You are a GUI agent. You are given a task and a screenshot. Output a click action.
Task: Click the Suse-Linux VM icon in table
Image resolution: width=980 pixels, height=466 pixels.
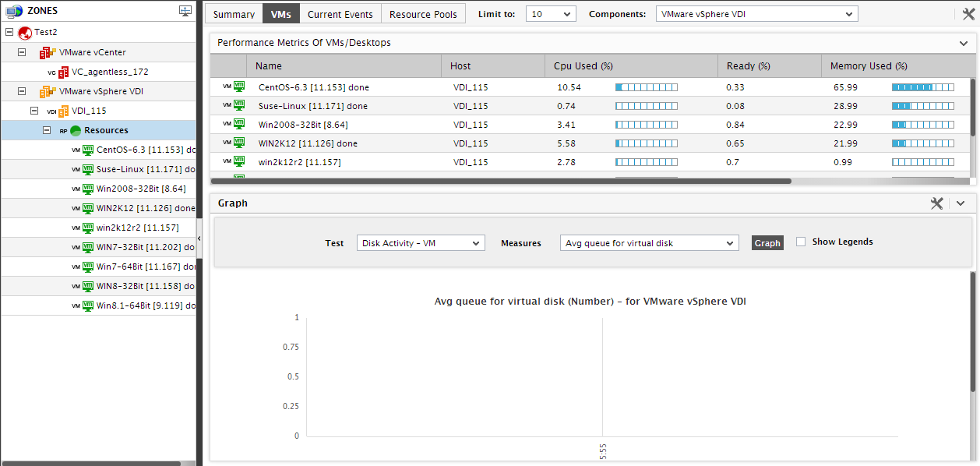239,105
